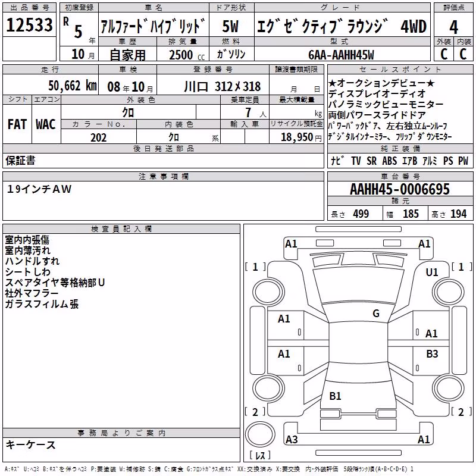476x476 pixels.
Task: Select equipment code ABS
Action: pyautogui.click(x=390, y=161)
